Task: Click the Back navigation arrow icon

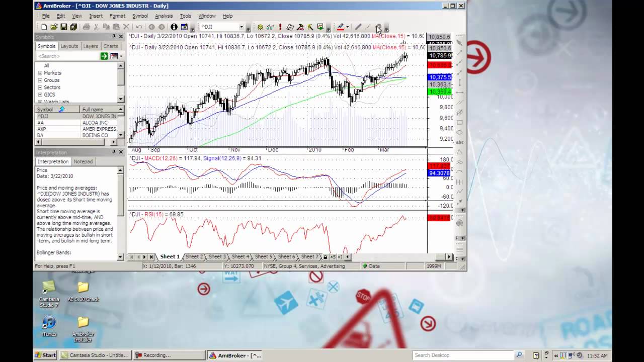Action: point(151,27)
